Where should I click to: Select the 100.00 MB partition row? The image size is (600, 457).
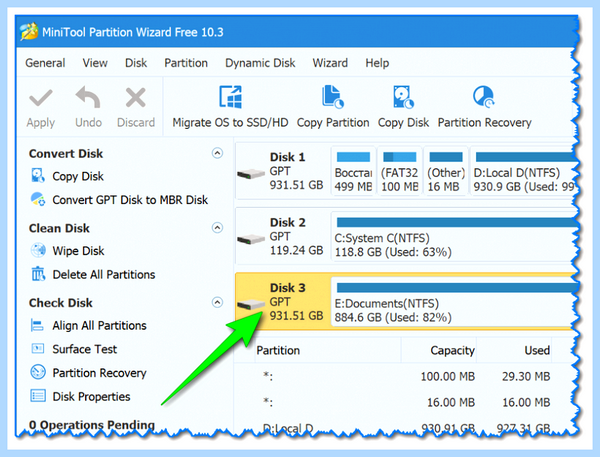tap(406, 376)
